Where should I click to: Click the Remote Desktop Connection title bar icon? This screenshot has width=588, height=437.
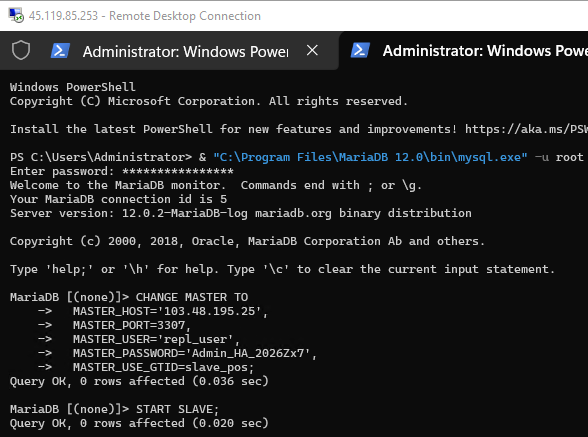coord(16,15)
